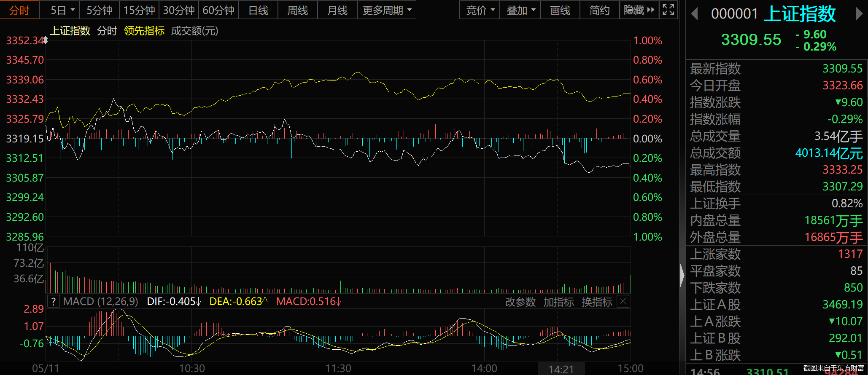Open the 竞价 auction dropdown
The image size is (868, 375).
coord(480,10)
